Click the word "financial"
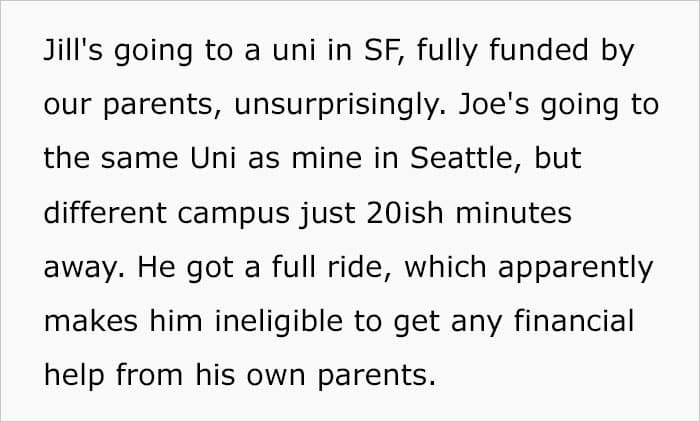 [574, 320]
